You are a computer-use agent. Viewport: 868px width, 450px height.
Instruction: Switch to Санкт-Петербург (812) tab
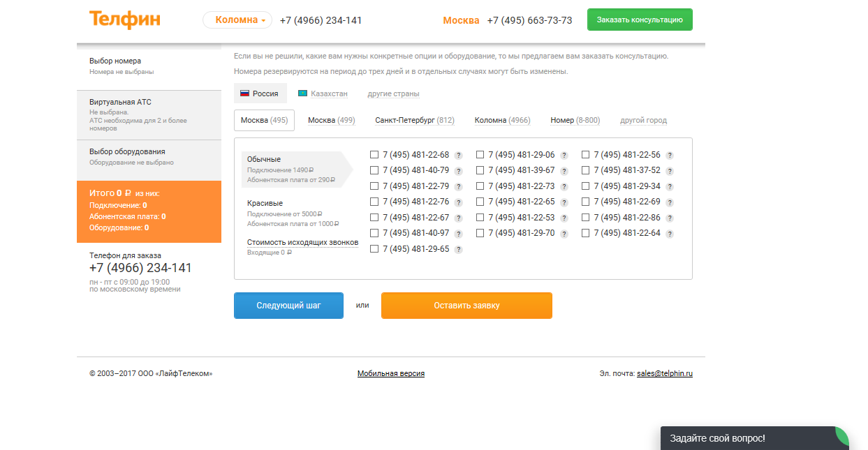coord(415,120)
